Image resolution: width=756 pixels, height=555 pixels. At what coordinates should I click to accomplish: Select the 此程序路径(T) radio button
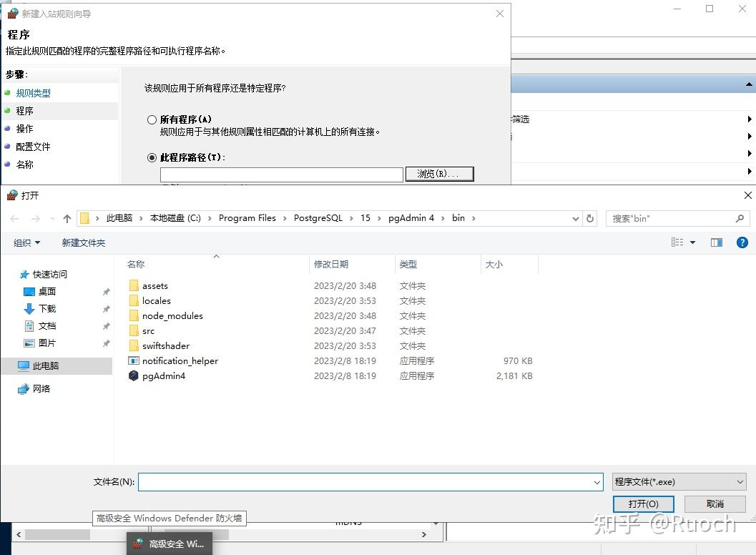click(151, 157)
